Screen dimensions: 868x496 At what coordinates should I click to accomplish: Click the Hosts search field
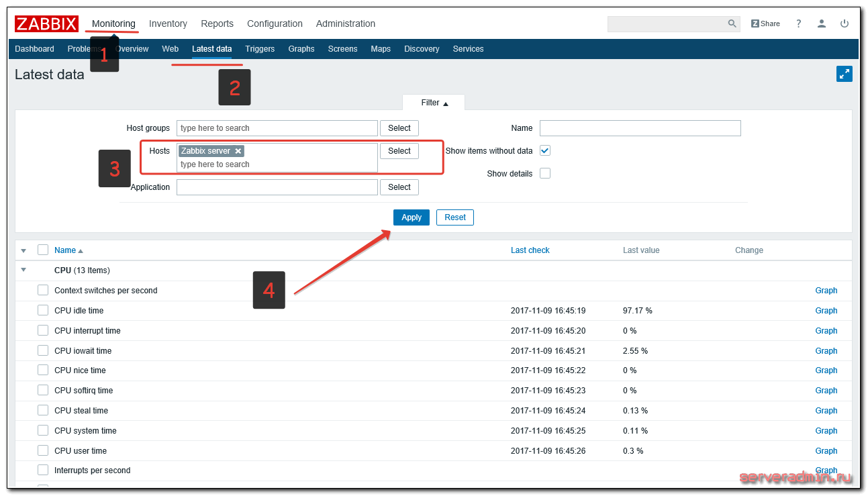click(x=277, y=164)
